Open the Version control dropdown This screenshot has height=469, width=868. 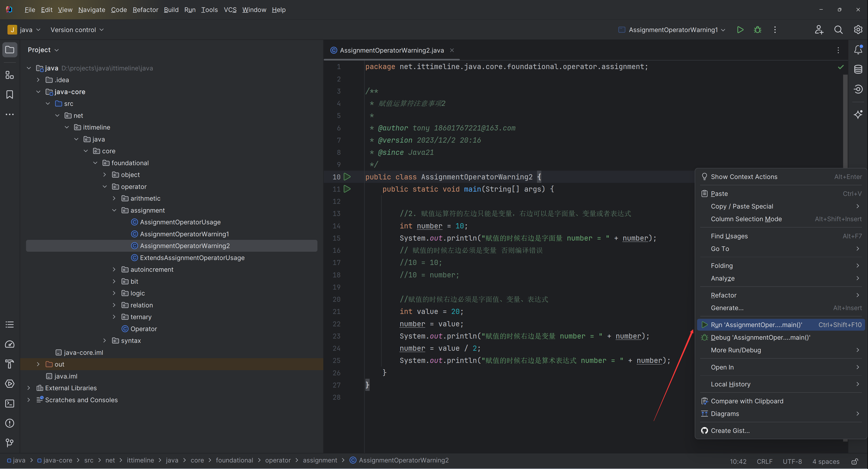pos(77,30)
